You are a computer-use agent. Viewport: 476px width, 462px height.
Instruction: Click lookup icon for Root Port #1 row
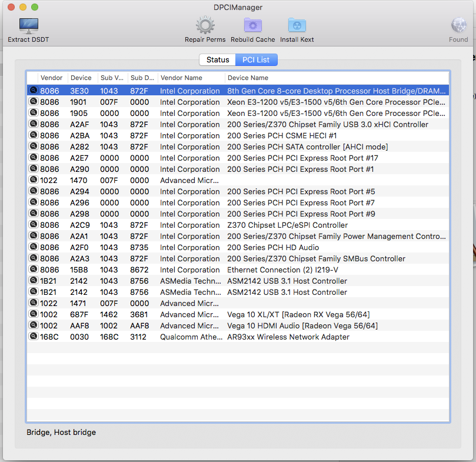33,168
